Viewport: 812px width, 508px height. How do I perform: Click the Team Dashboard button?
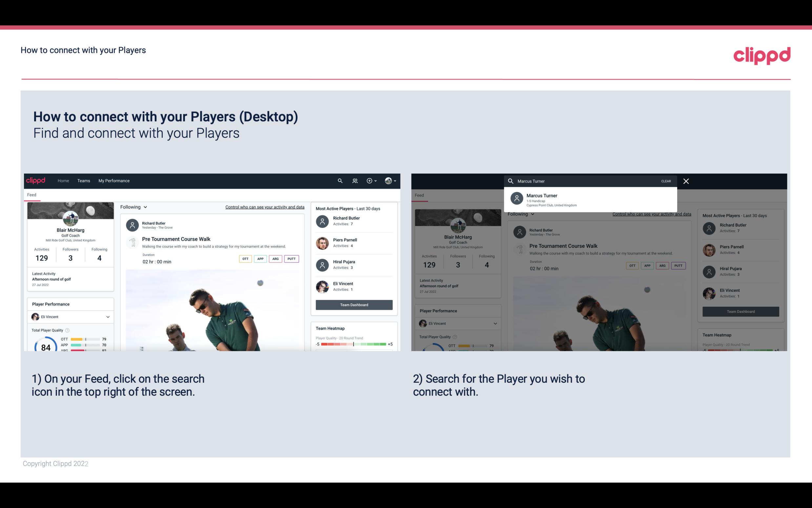(354, 304)
